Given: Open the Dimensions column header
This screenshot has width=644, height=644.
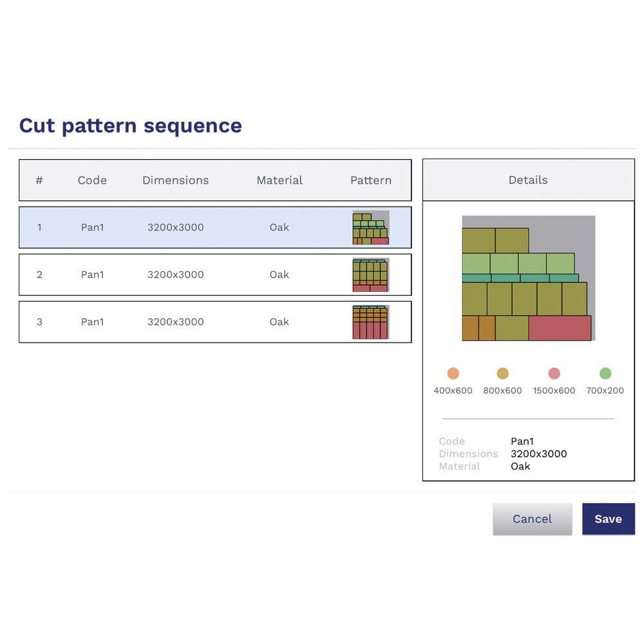Looking at the screenshot, I should coord(175,180).
